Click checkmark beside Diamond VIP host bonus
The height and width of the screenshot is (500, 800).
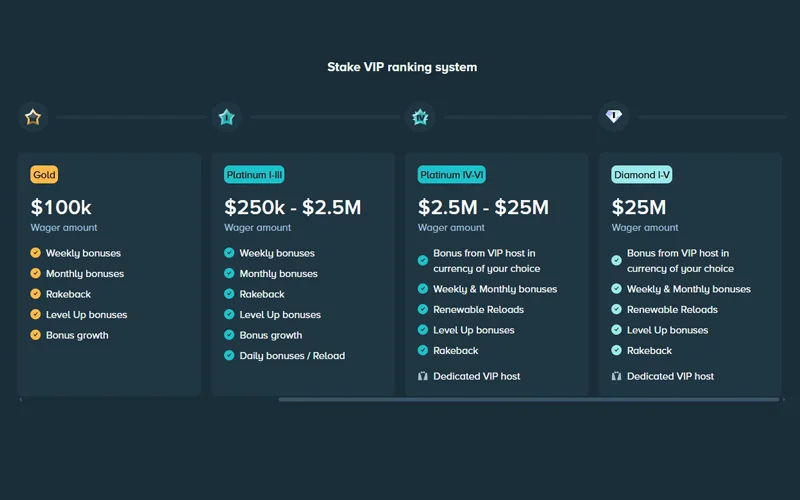(x=616, y=260)
